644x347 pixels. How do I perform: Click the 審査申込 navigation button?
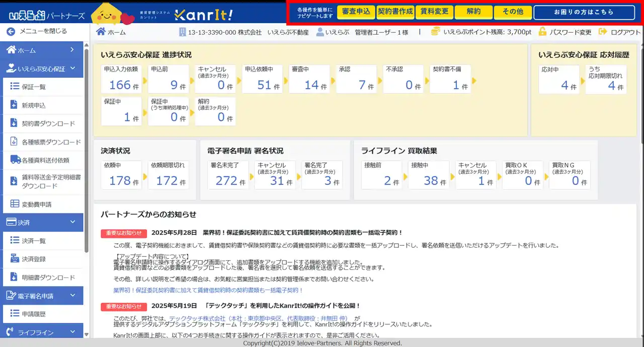356,12
